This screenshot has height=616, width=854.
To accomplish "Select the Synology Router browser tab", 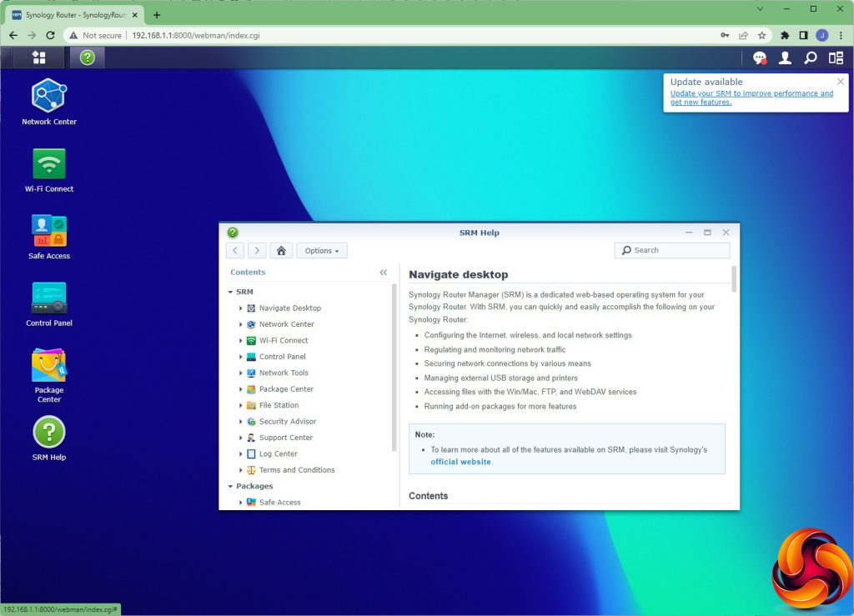I will coord(75,15).
